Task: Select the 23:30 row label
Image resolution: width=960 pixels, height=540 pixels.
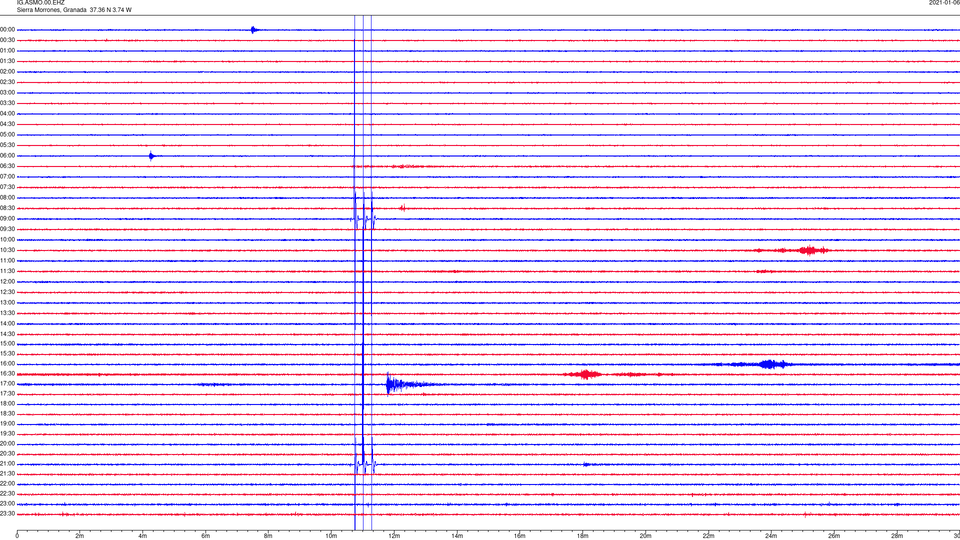Action: pos(7,514)
